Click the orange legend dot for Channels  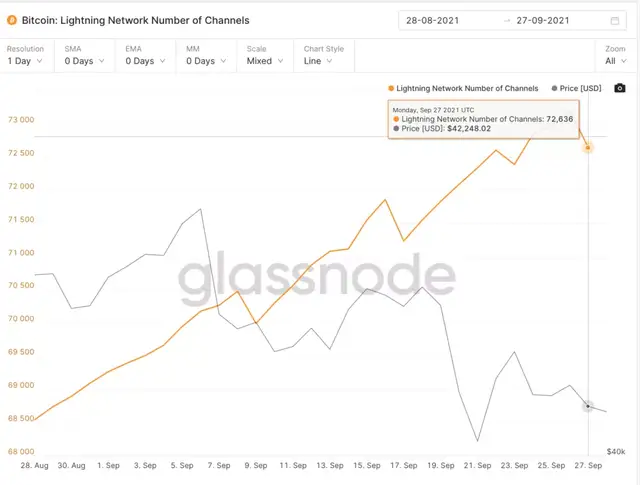[391, 89]
